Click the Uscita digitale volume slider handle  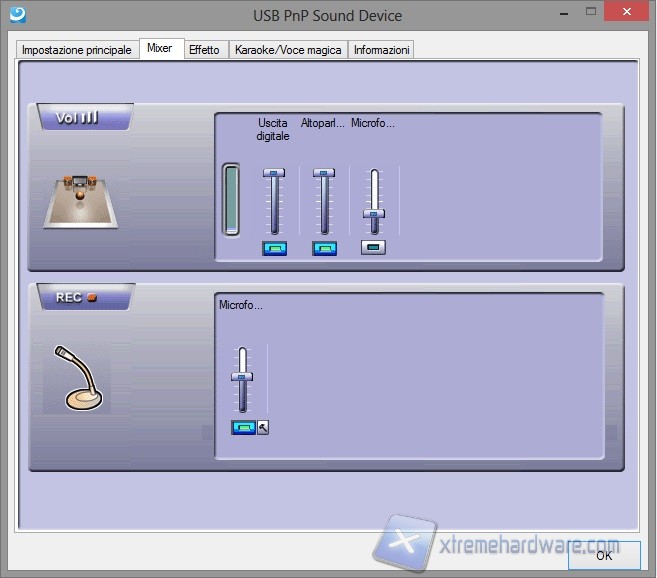pyautogui.click(x=274, y=174)
